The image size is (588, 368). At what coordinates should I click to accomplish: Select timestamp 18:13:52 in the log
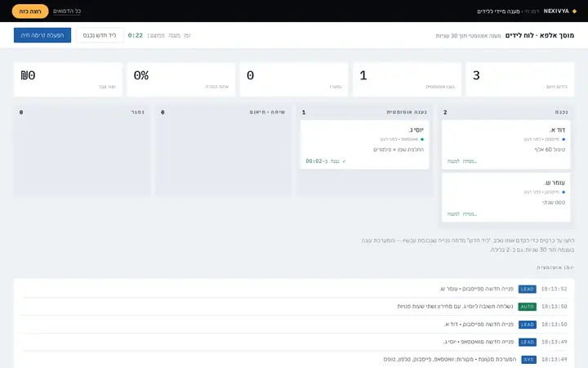pyautogui.click(x=555, y=289)
